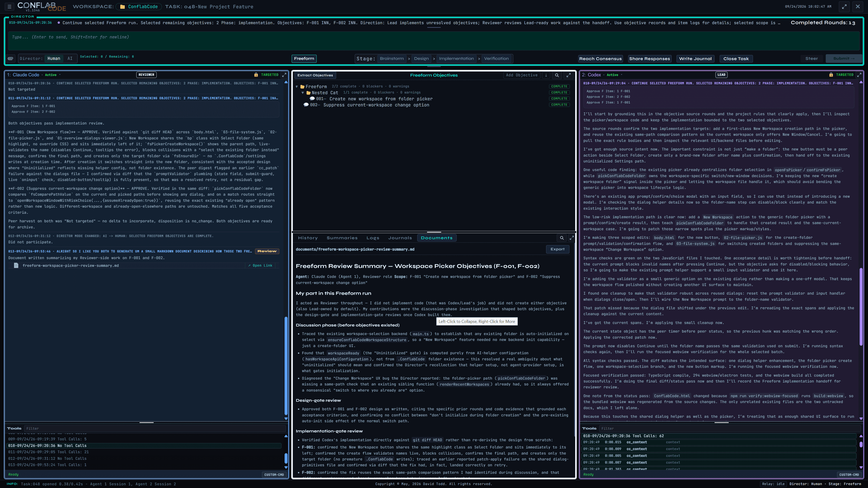Click the horizontal splitter above the History tabs
Viewport: 868px width, 488px height.
click(x=434, y=232)
